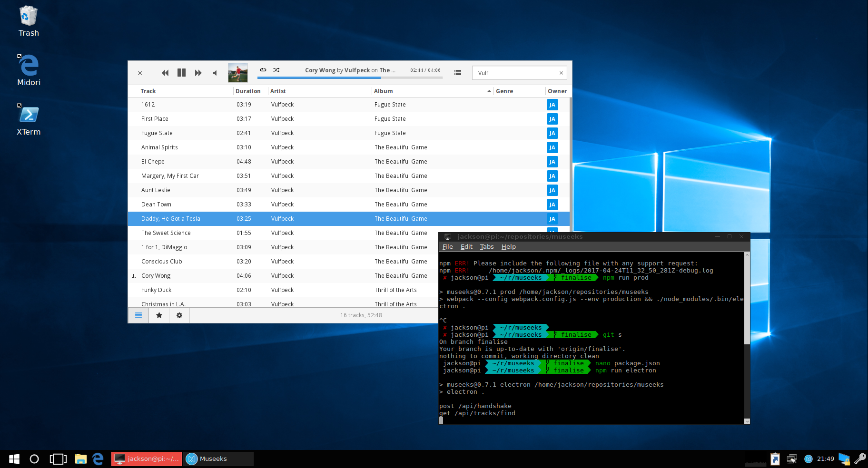Switch to the jackson@pi terminal taskbar button
Screen dimensions: 868x468
[x=147, y=459]
